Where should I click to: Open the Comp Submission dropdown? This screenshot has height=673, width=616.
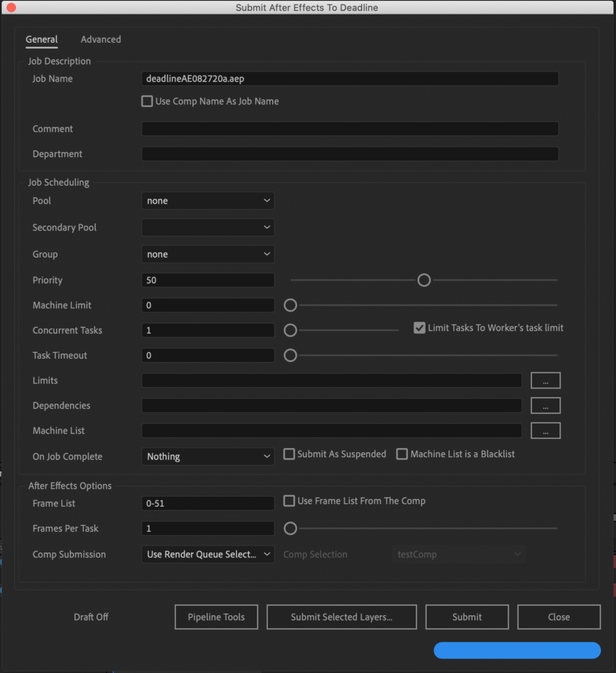tap(208, 555)
